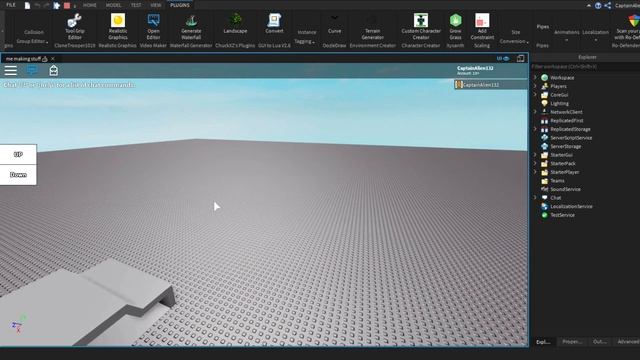Image resolution: width=640 pixels, height=360 pixels.
Task: Select the PLUGINS ribbon tab
Action: tap(180, 5)
